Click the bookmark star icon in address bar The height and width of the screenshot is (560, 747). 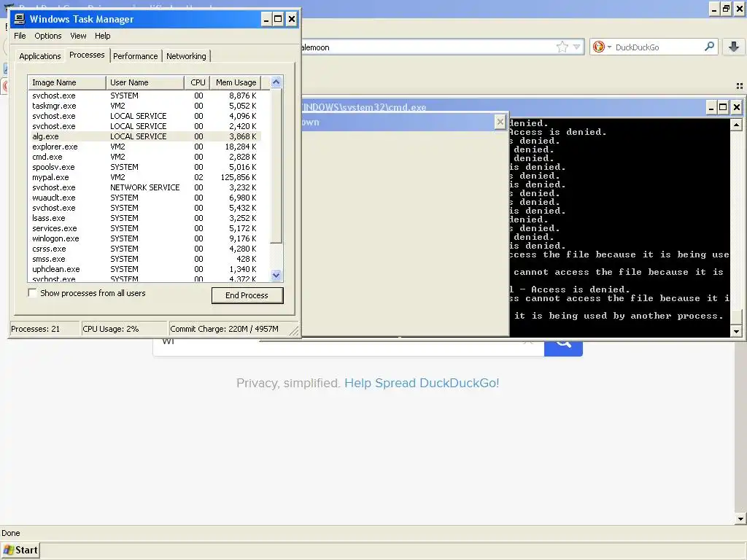tap(562, 47)
